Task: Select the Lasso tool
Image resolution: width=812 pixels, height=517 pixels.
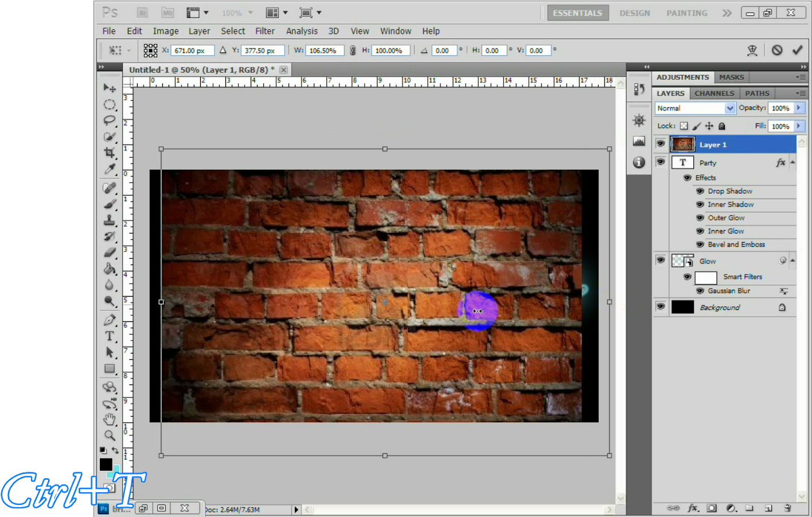Action: pyautogui.click(x=109, y=120)
